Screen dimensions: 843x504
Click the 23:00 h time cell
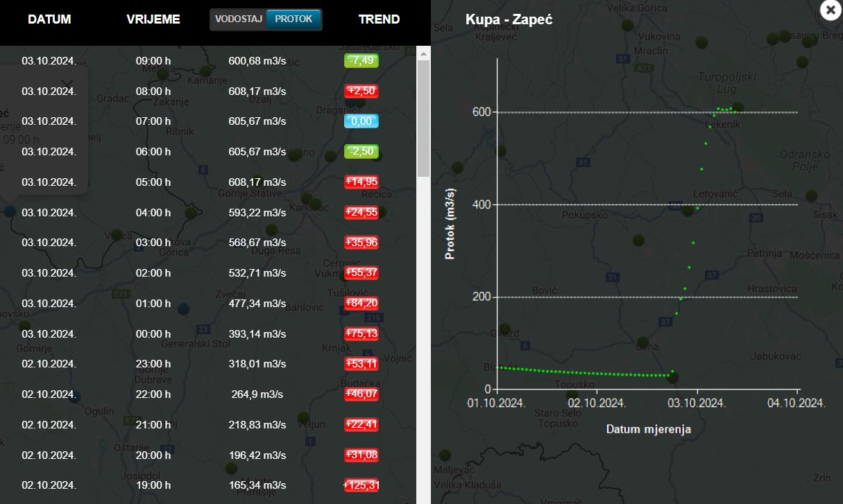pos(153,364)
